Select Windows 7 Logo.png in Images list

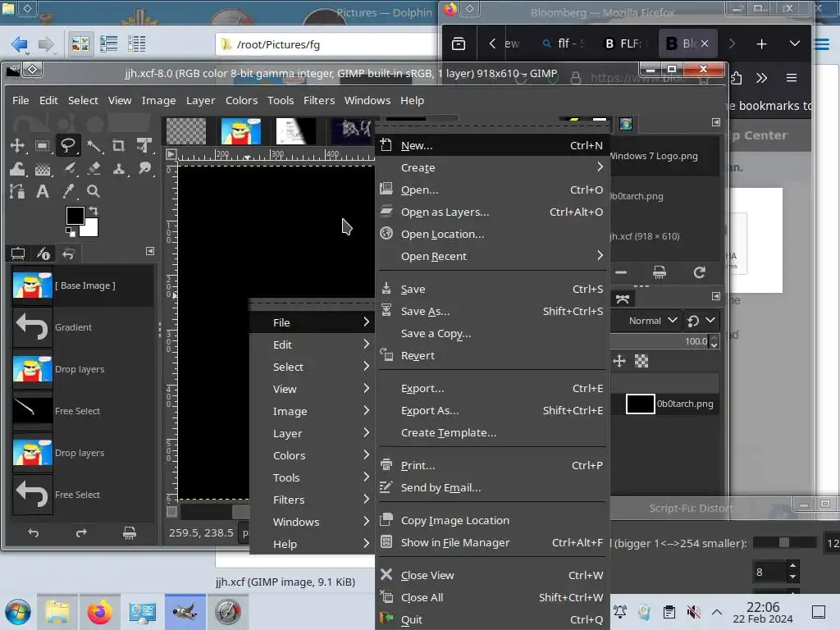664,156
